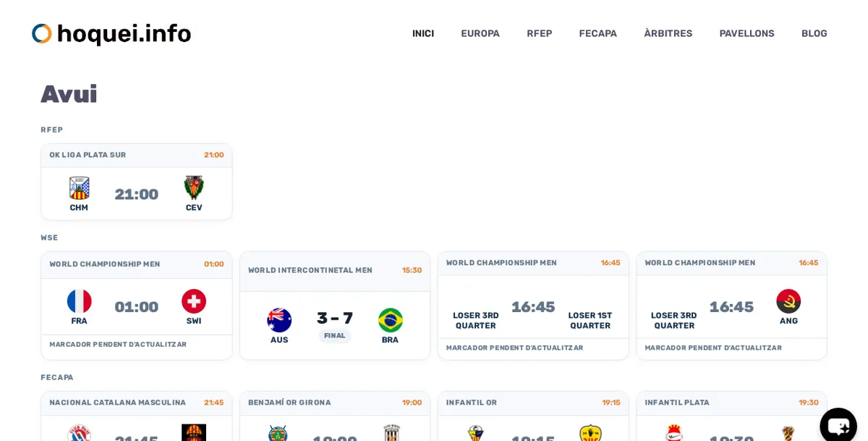Open the chat bubble widget
Image resolution: width=868 pixels, height=441 pixels.
coord(838,426)
